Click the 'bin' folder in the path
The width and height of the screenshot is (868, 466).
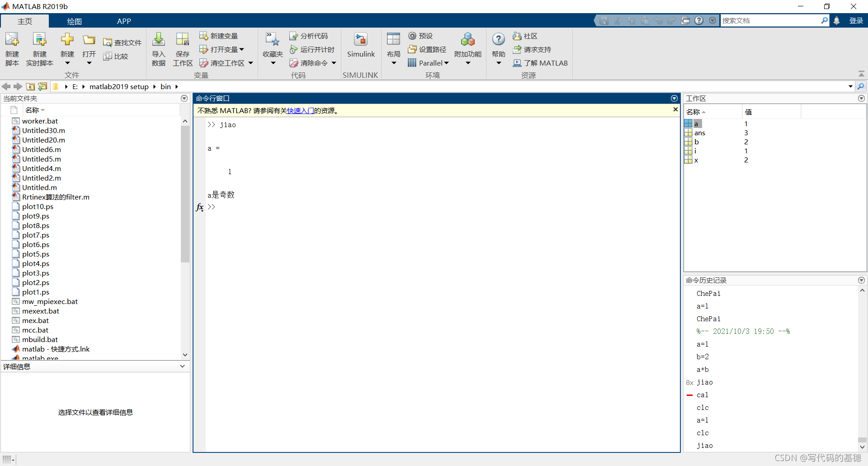pyautogui.click(x=165, y=86)
